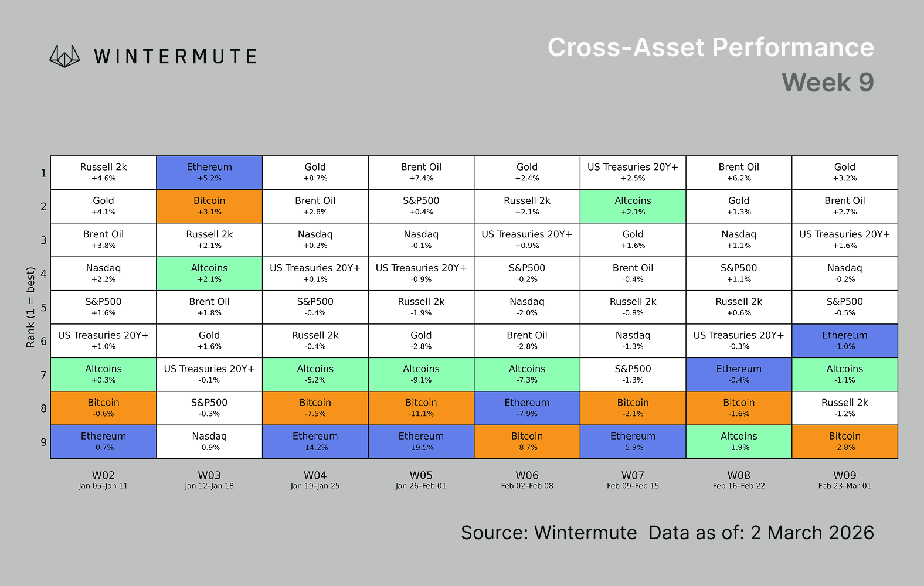This screenshot has height=586, width=924.
Task: Select the Nasdaq -0.9% cell
Action: pos(209,441)
